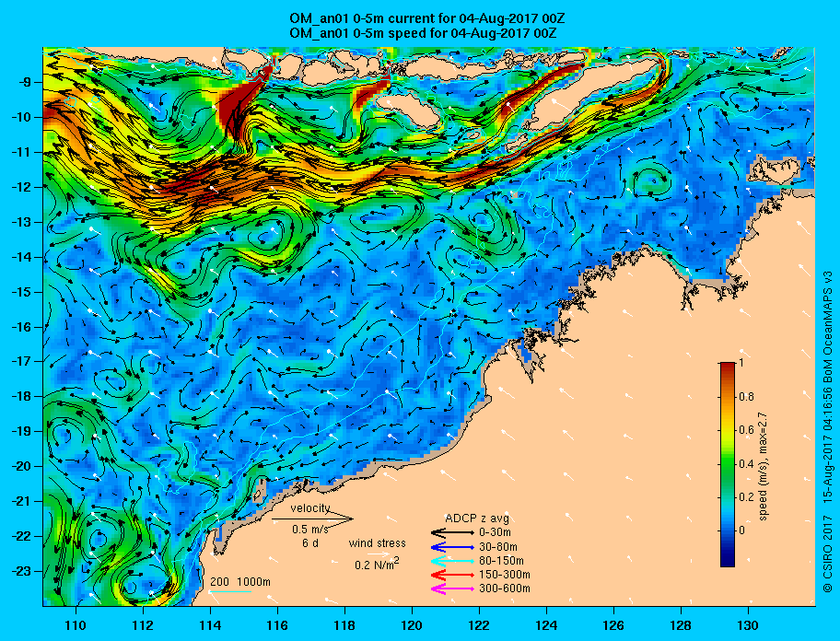Image resolution: width=840 pixels, height=641 pixels.
Task: Click the 'velocity' legend label
Action: click(x=310, y=508)
